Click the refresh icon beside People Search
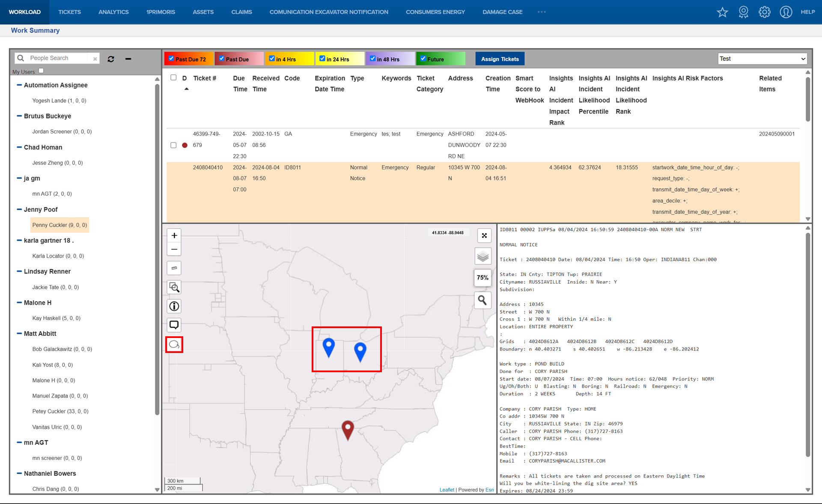This screenshot has height=504, width=822. [111, 59]
